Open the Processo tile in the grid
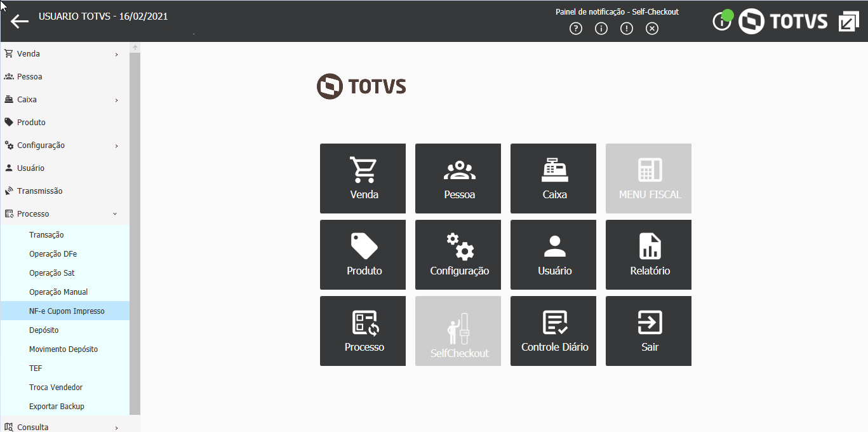This screenshot has height=432, width=868. tap(363, 331)
